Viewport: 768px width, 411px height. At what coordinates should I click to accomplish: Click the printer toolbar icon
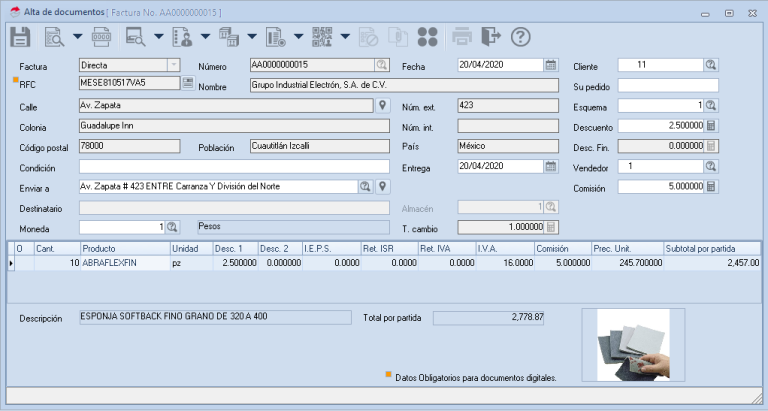click(462, 37)
